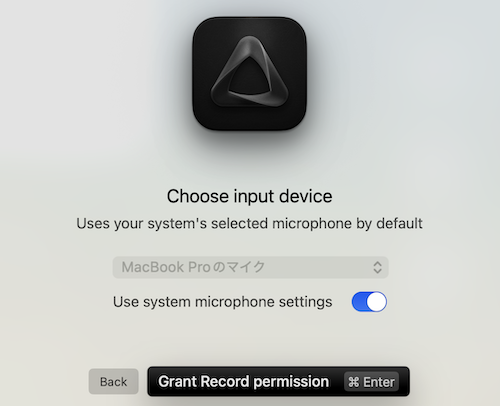Select the twisted triangle emblem inside the app icon
This screenshot has height=406, width=500.
249,72
